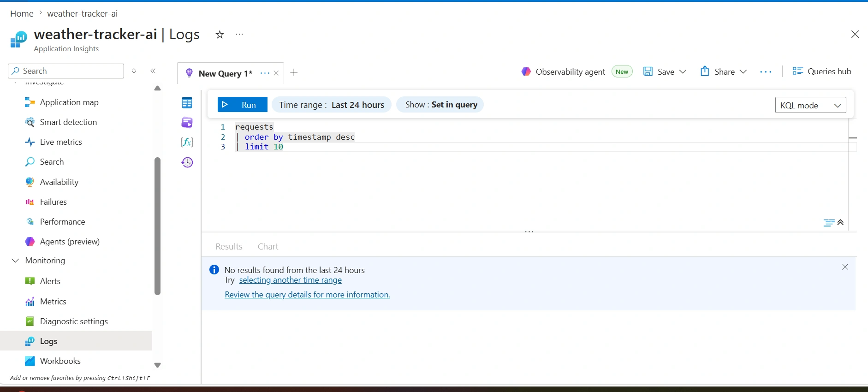Expand the Save dropdown arrow

coord(683,71)
